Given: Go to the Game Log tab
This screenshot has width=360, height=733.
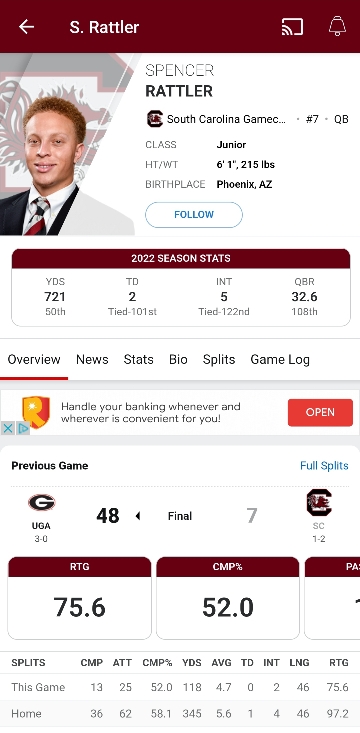Looking at the screenshot, I should pyautogui.click(x=280, y=359).
